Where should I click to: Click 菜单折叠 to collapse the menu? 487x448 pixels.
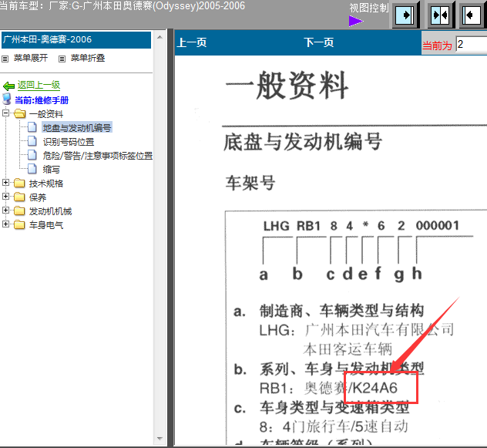coord(88,58)
